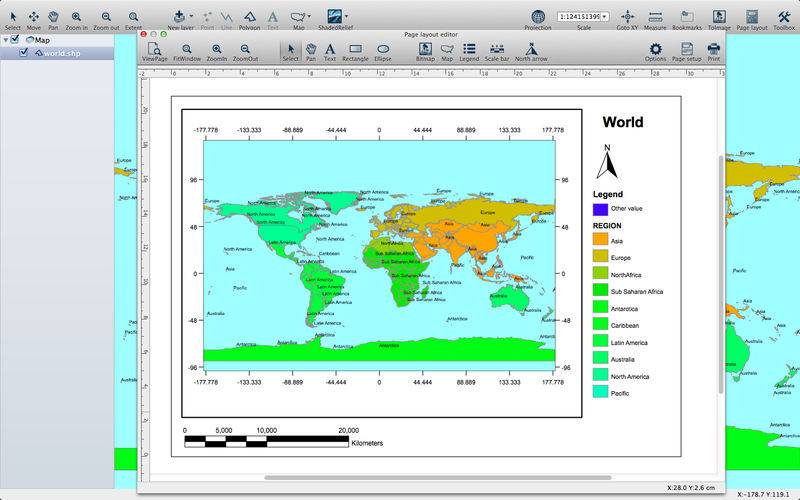Click the Europe legend swatch
The height and width of the screenshot is (500, 800).
pyautogui.click(x=601, y=256)
